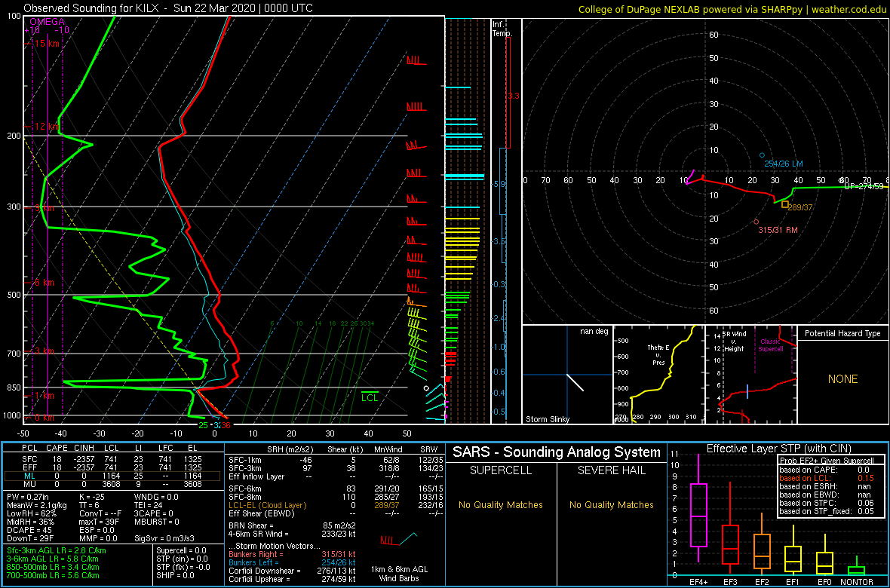Image resolution: width=890 pixels, height=588 pixels.
Task: Click the 'Storm Slinky' label
Action: tap(547, 419)
